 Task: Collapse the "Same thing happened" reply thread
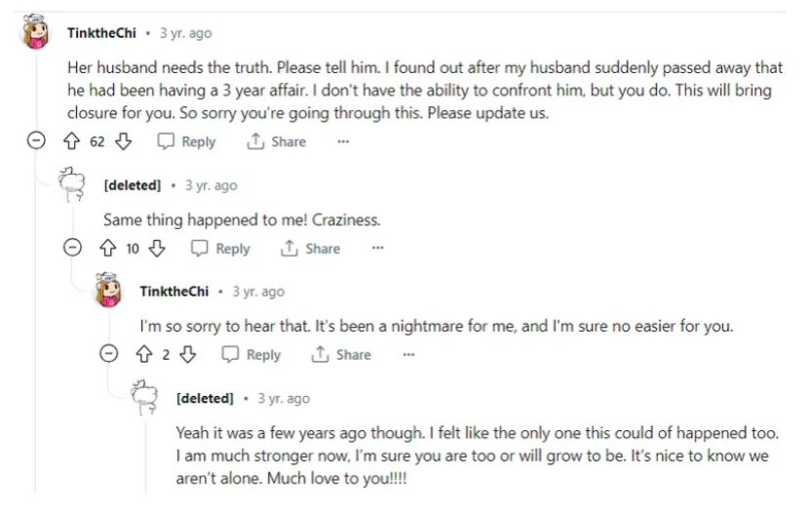73,249
